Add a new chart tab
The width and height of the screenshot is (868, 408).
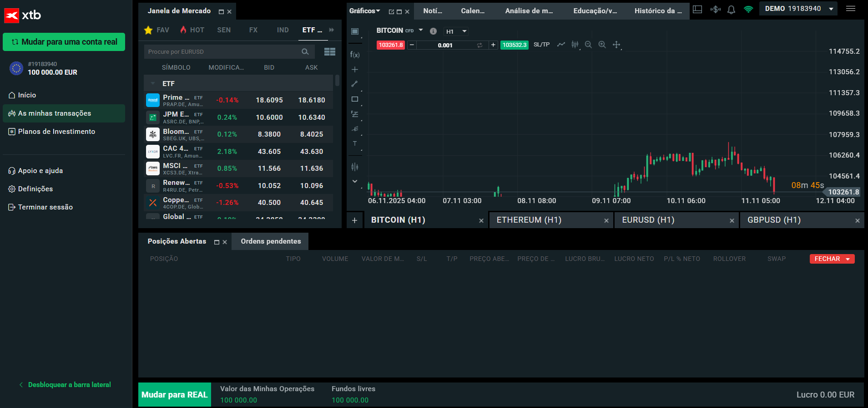(x=355, y=220)
